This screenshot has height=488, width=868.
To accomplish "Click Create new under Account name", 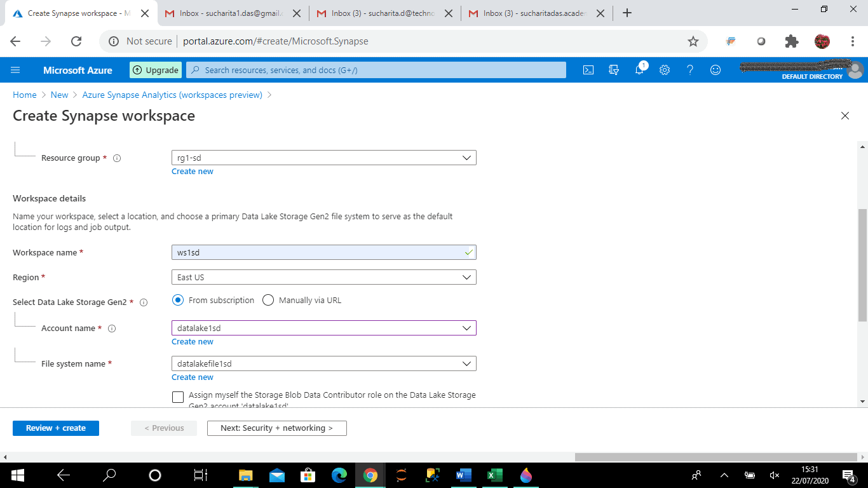I will tap(192, 341).
